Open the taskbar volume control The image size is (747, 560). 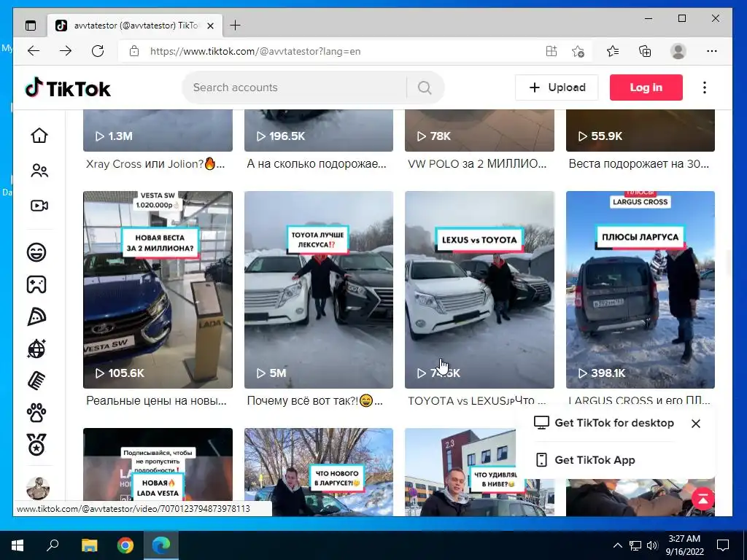(651, 545)
